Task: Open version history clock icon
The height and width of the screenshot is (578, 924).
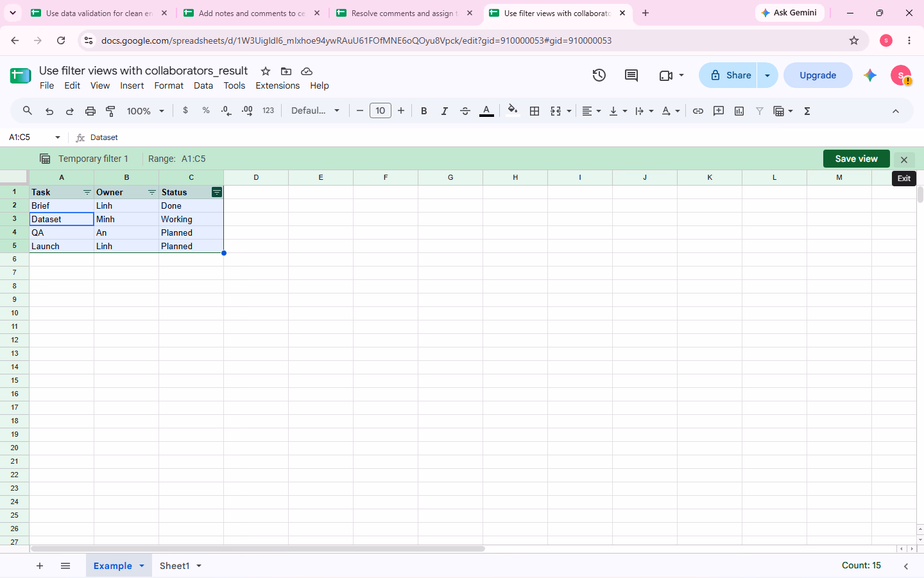Action: tap(599, 75)
